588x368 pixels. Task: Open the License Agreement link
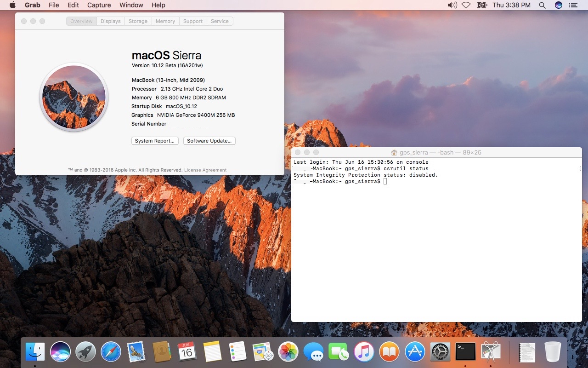point(205,170)
